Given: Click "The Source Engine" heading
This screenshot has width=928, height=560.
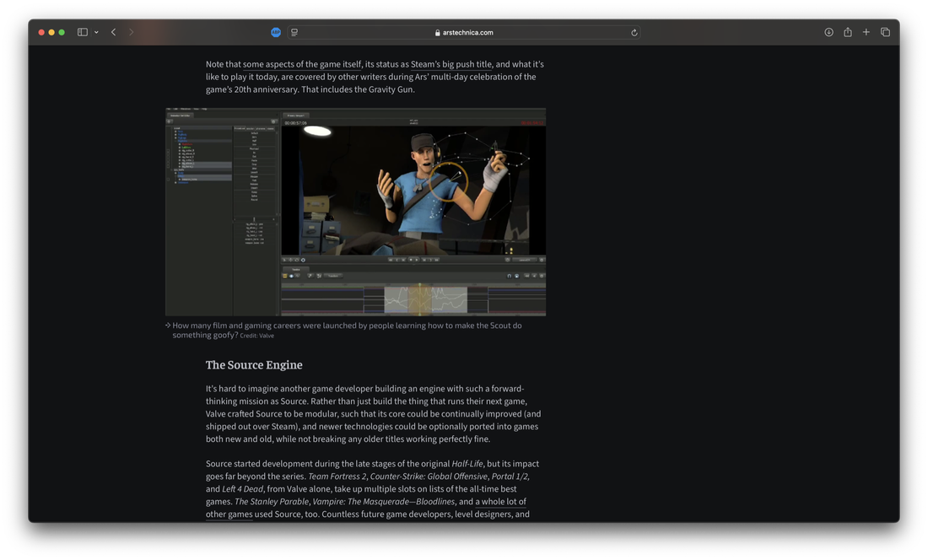Looking at the screenshot, I should [x=254, y=365].
